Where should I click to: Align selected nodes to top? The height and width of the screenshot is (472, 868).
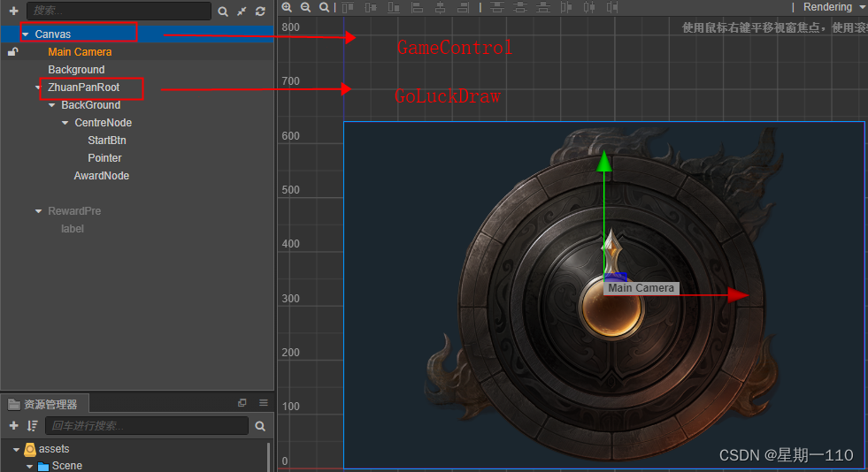[x=348, y=7]
